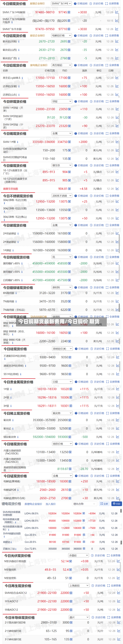Click icon next to index value 52.14
123x644 pixels.
pyautogui.click(x=71, y=561)
